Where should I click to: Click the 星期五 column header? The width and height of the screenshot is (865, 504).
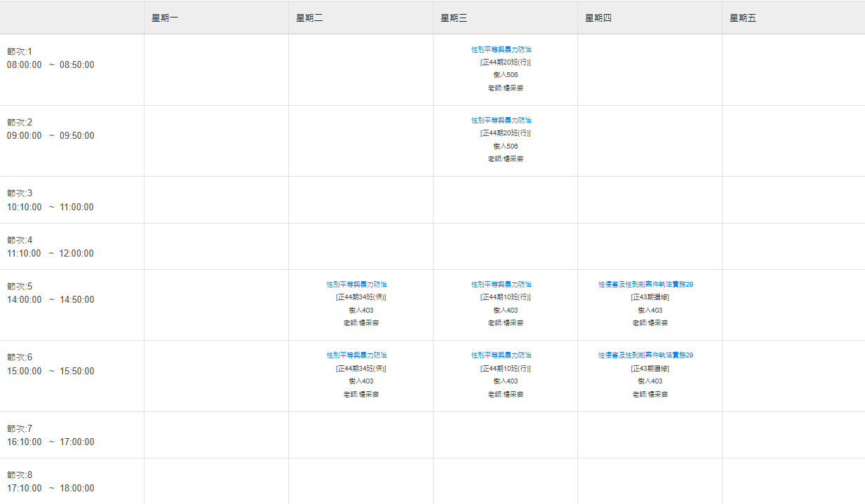click(743, 18)
